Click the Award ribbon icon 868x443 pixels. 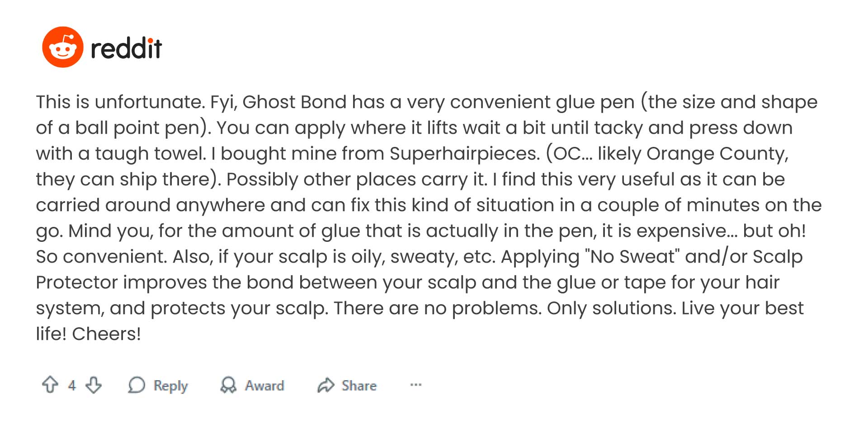click(x=228, y=385)
